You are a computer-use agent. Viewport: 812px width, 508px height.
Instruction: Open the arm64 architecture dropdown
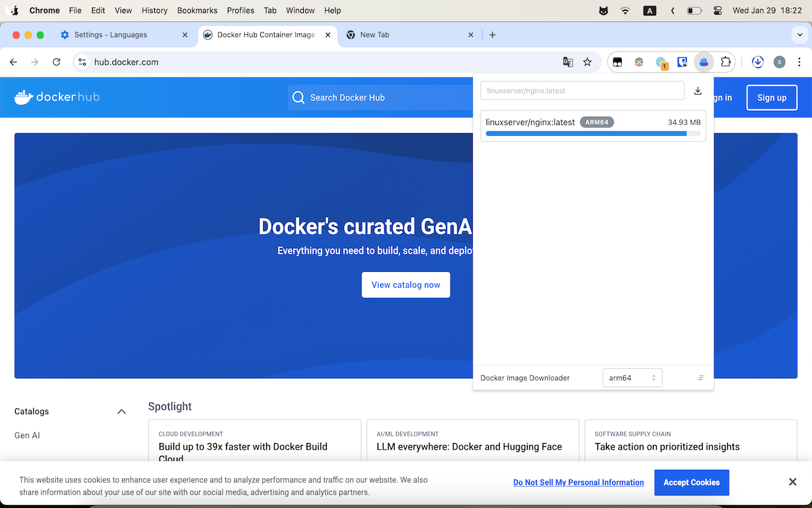tap(632, 378)
